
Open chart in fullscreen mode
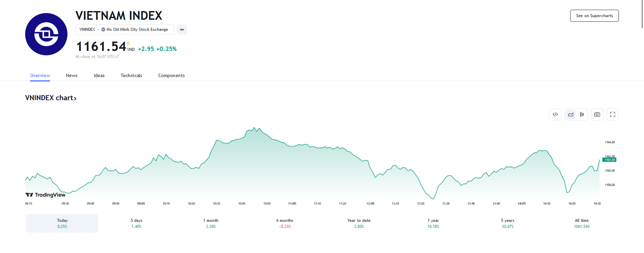click(x=612, y=115)
